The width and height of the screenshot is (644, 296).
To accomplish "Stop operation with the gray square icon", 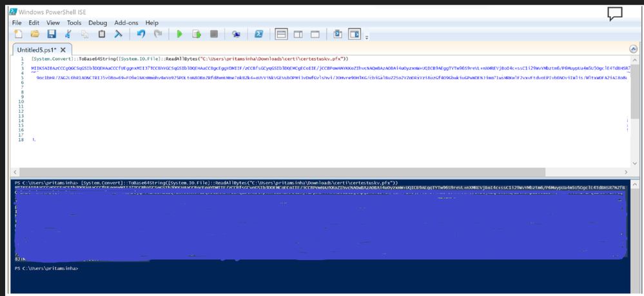I will pyautogui.click(x=213, y=34).
